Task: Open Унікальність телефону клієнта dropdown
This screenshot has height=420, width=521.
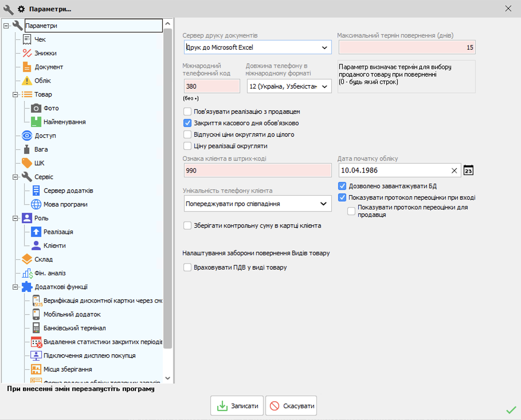Action: pos(258,204)
